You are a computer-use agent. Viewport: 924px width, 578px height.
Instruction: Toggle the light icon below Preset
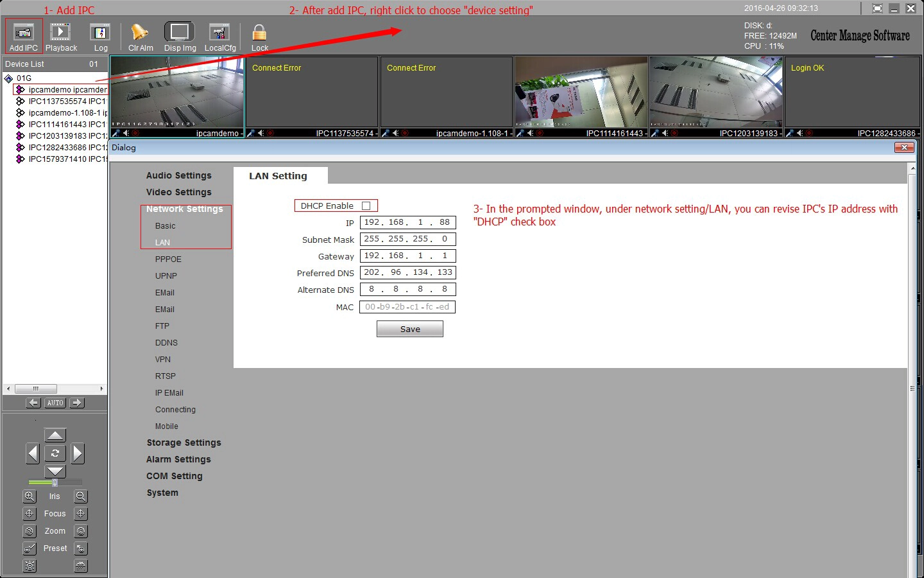[x=30, y=566]
